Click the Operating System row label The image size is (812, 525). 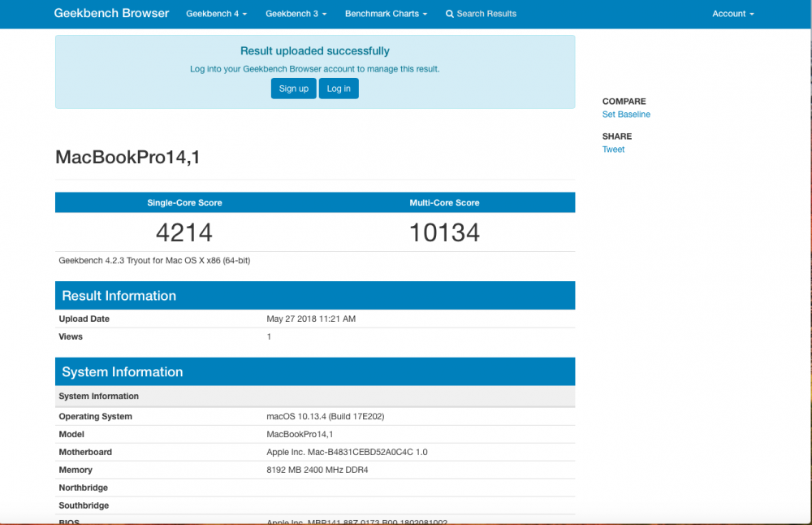pyautogui.click(x=95, y=417)
